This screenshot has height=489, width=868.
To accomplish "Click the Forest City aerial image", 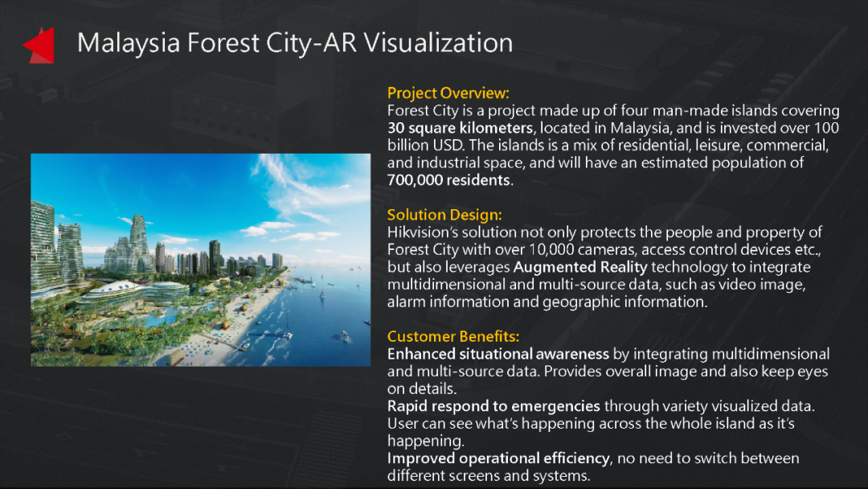I will [x=200, y=260].
